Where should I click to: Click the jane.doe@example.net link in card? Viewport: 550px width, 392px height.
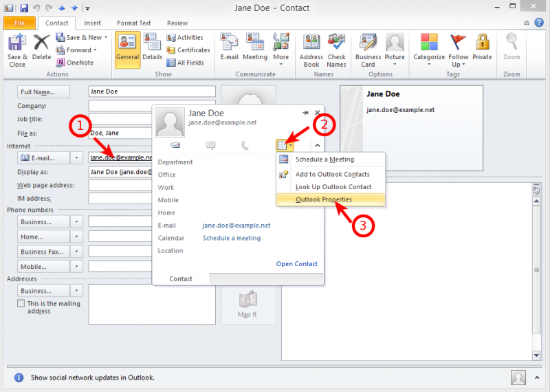(236, 226)
